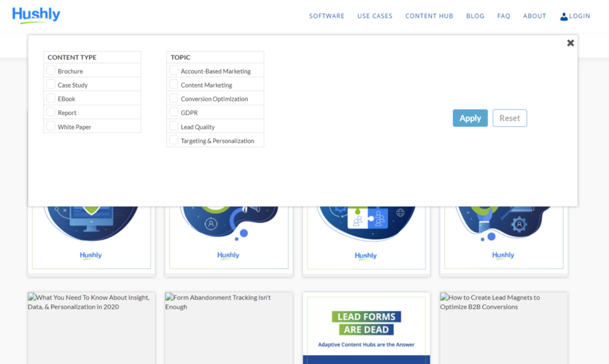The height and width of the screenshot is (364, 609).
Task: Apply the selected filters
Action: click(470, 118)
